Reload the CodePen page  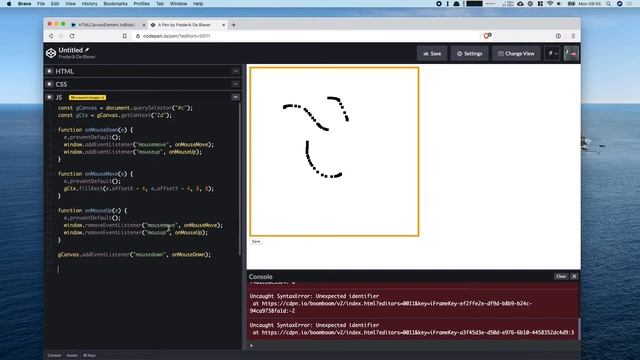point(72,36)
